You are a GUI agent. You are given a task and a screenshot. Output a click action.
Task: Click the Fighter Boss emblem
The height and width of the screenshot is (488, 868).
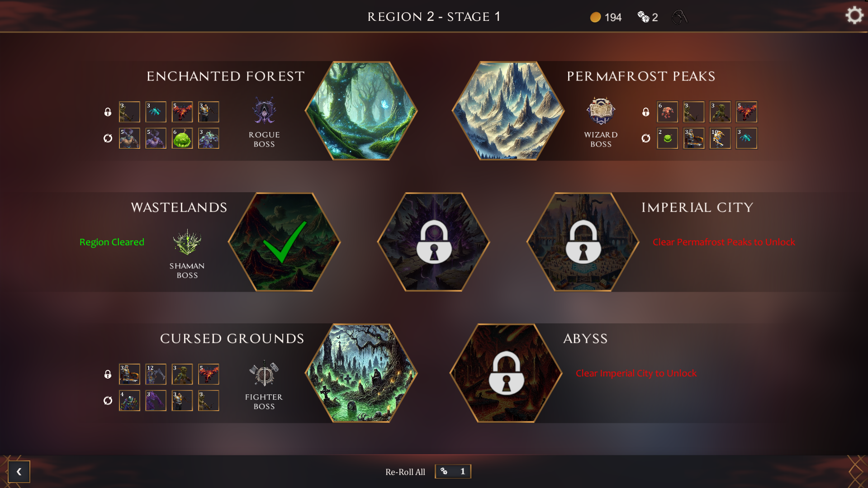264,374
